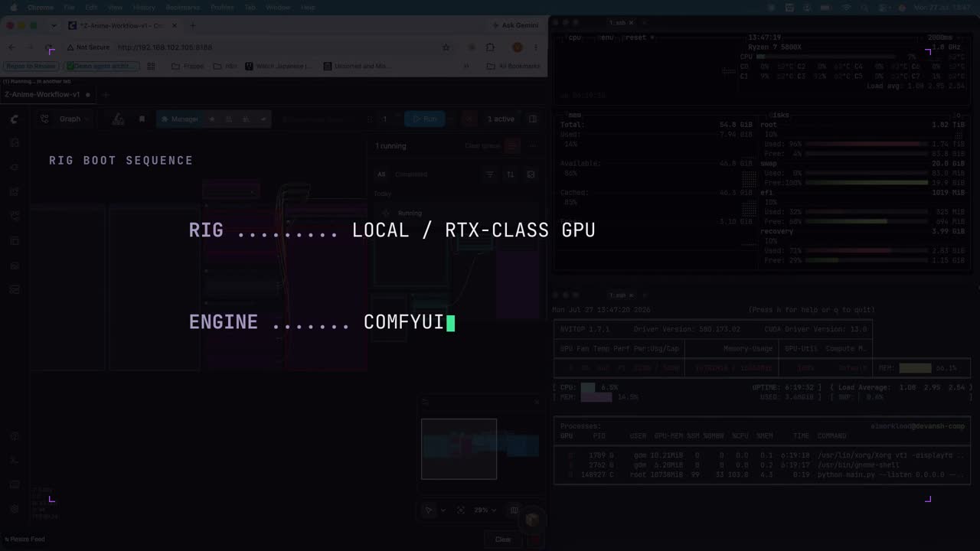Close the minimap panel
This screenshot has height=551, width=980.
537,402
